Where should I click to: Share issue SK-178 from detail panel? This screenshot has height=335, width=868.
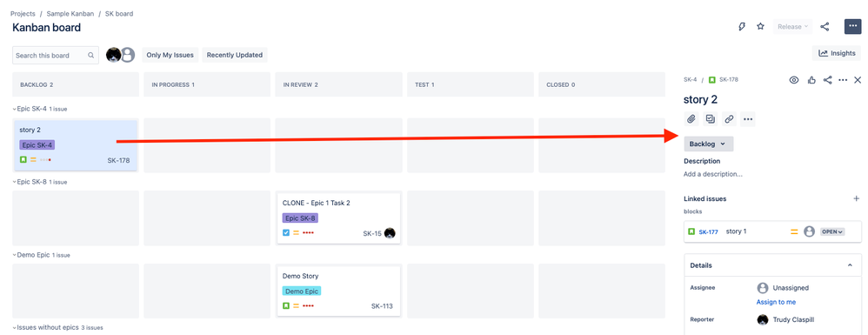828,80
